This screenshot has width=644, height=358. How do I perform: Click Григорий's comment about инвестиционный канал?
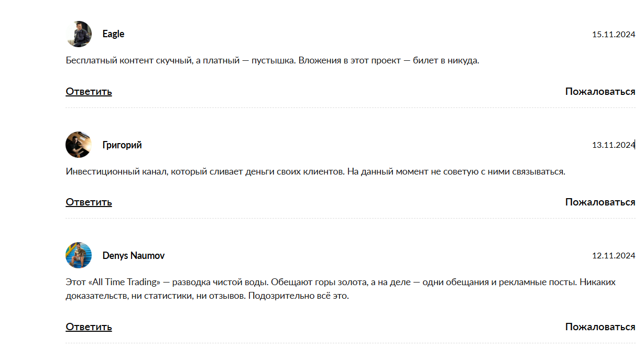(315, 171)
